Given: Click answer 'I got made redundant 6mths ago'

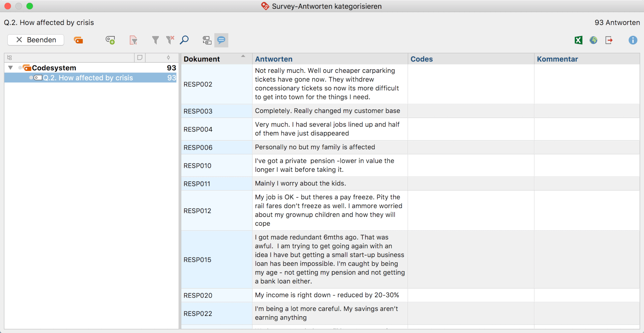Looking at the screenshot, I should coord(330,259).
